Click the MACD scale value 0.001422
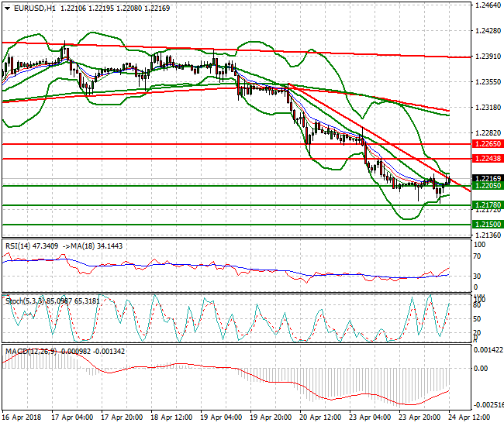 tap(488, 349)
